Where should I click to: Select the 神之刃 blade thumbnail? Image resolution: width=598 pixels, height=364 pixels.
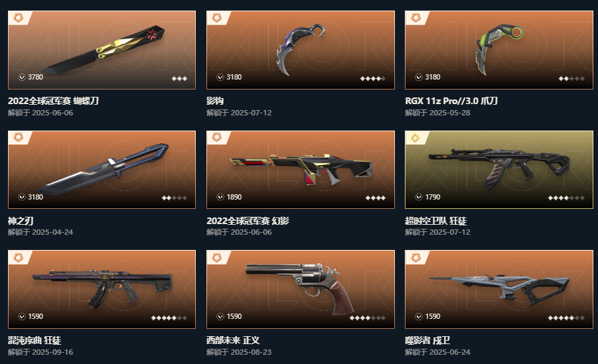(102, 170)
